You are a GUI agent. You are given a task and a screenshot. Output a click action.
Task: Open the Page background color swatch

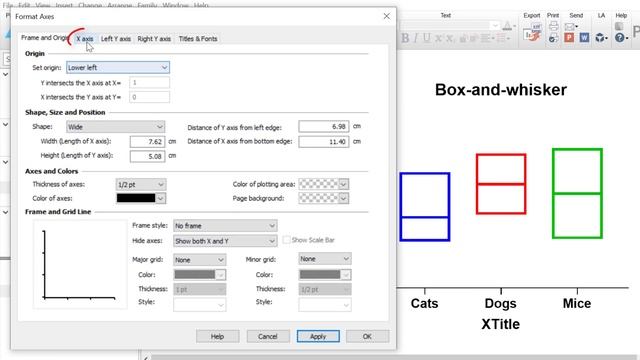[x=324, y=198]
